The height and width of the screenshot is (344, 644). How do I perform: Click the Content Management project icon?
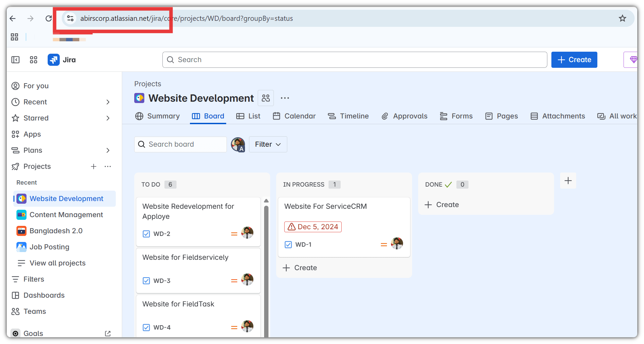point(21,215)
